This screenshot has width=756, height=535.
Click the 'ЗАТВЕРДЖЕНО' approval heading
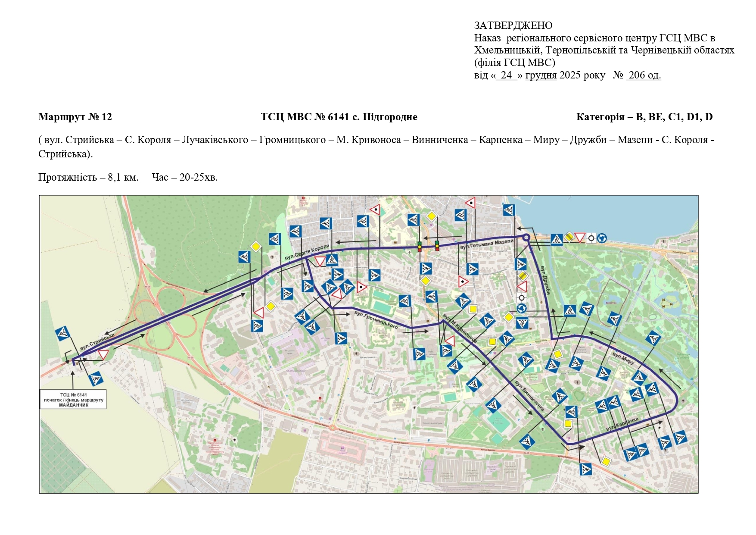coord(513,25)
